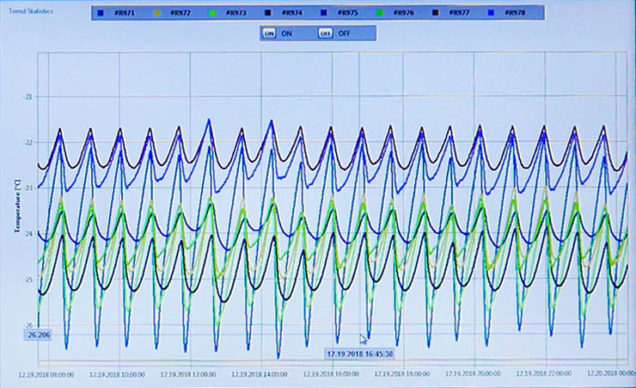This screenshot has height=388, width=636.
Task: Click the 12.19.2018 18:00:00 time axis label
Action: point(402,373)
